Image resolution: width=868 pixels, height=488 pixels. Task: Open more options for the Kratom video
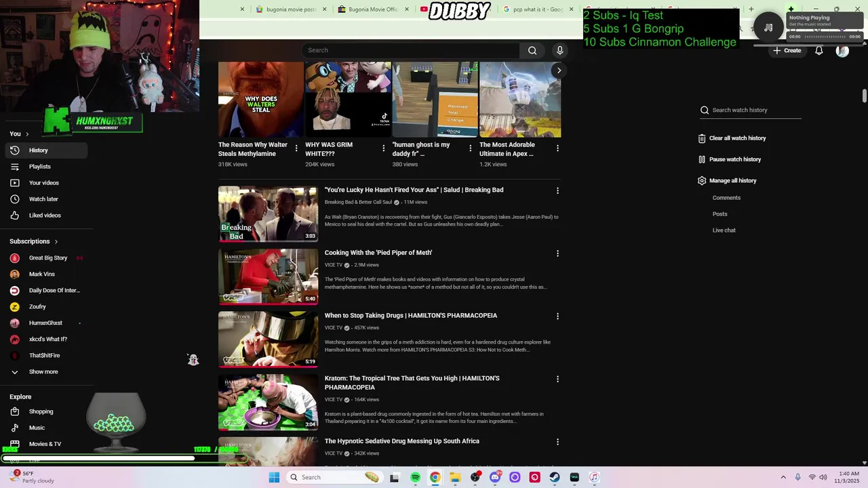(x=557, y=380)
